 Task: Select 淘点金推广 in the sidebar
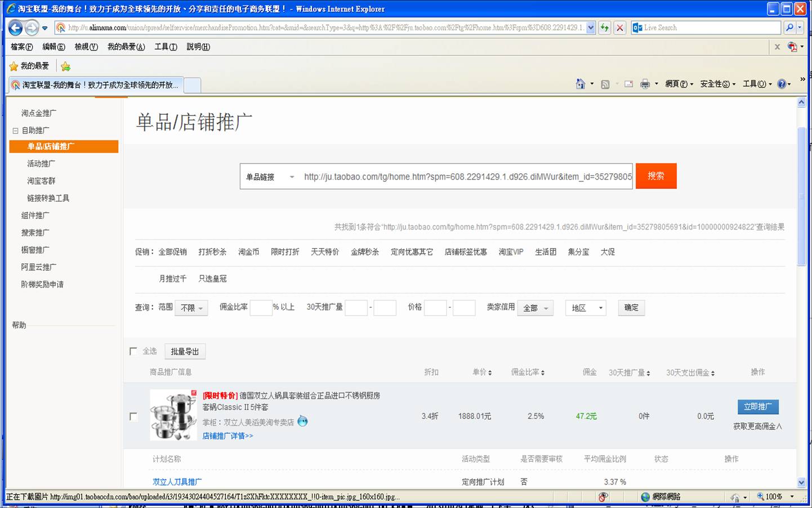click(39, 113)
